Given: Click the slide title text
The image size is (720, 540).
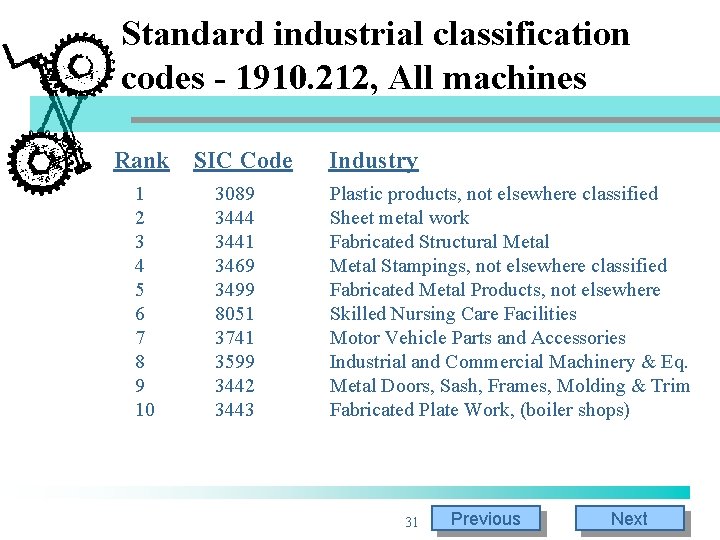Looking at the screenshot, I should coord(375,56).
